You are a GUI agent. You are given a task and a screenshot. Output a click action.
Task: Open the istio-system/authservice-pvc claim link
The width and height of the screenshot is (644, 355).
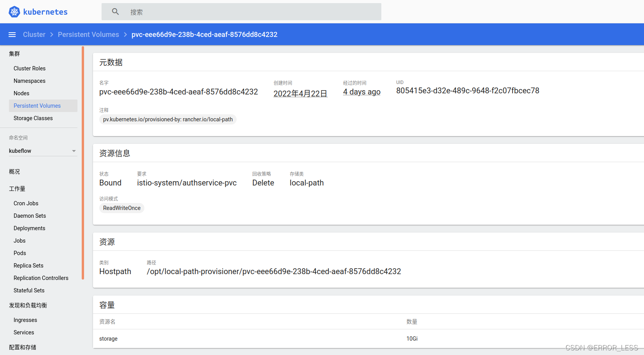coord(187,183)
